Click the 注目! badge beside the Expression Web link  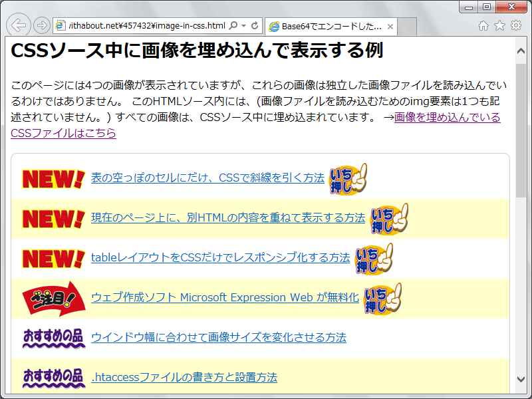point(53,298)
